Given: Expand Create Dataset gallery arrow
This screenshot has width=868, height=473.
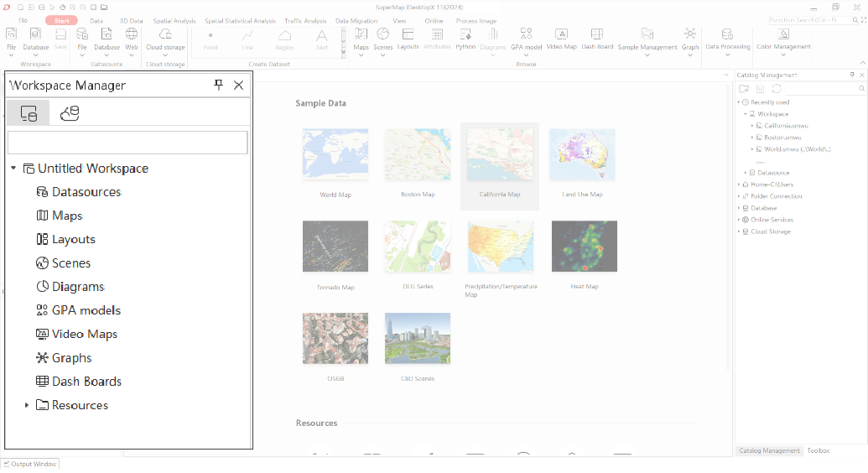Looking at the screenshot, I should coord(343,52).
